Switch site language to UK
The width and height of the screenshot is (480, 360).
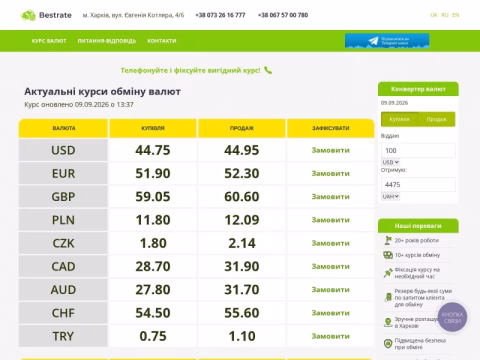click(434, 15)
